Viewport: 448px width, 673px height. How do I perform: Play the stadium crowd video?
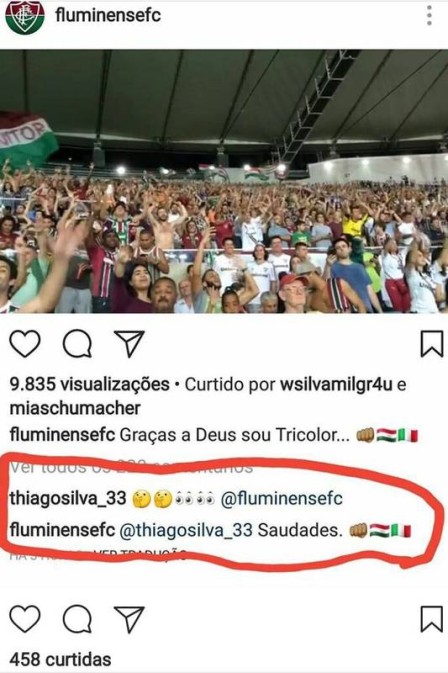click(224, 182)
